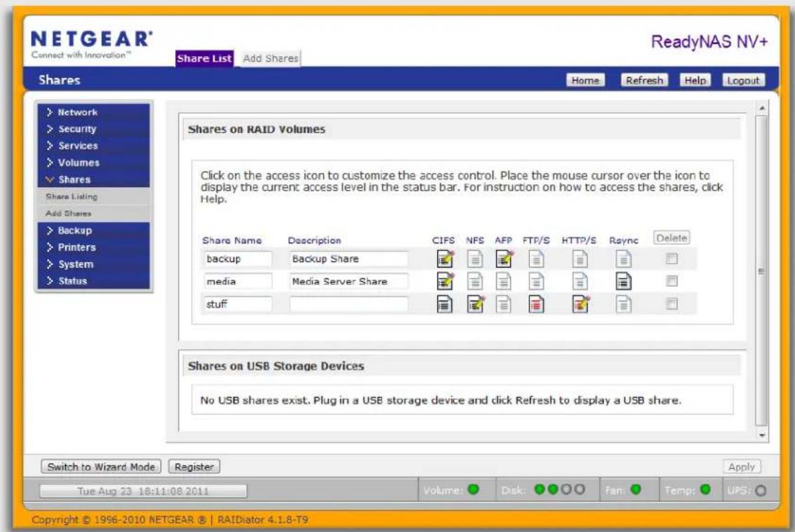
Task: Open AFP access for media share
Action: tap(503, 281)
